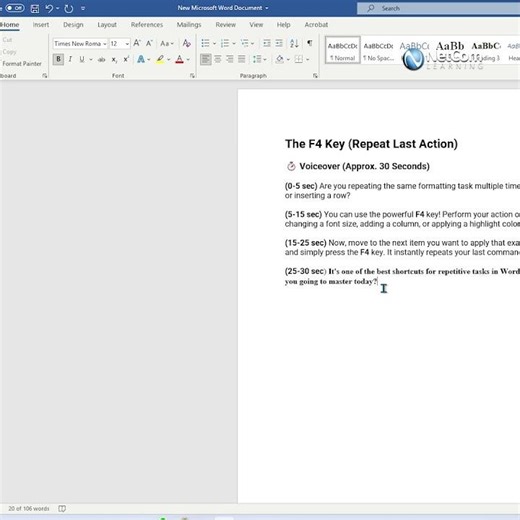Open the Review tab
The image size is (520, 520).
(x=225, y=25)
